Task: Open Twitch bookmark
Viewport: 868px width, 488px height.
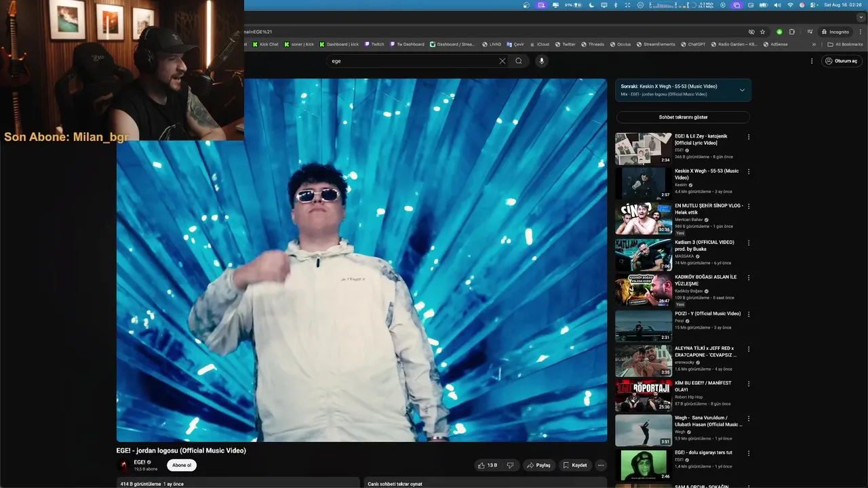Action: (374, 44)
